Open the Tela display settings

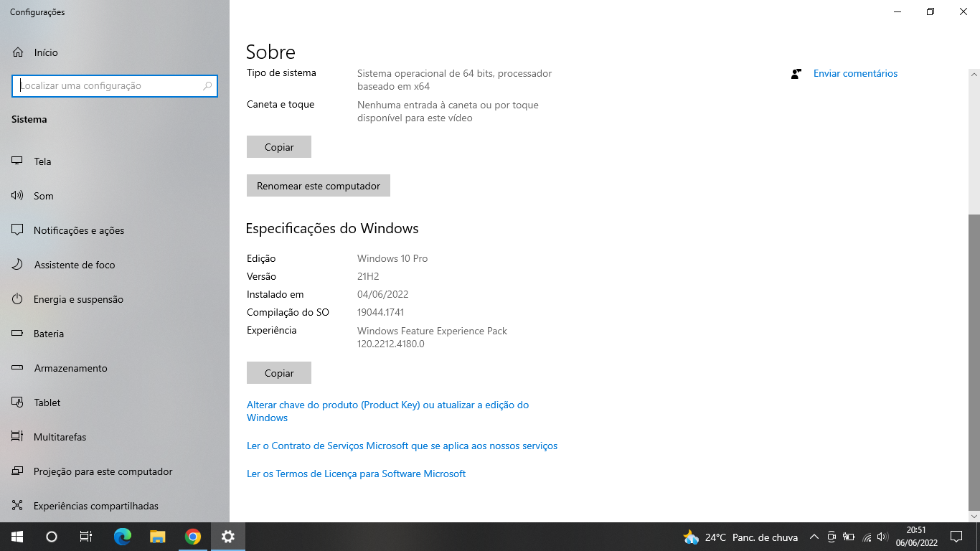pos(42,161)
